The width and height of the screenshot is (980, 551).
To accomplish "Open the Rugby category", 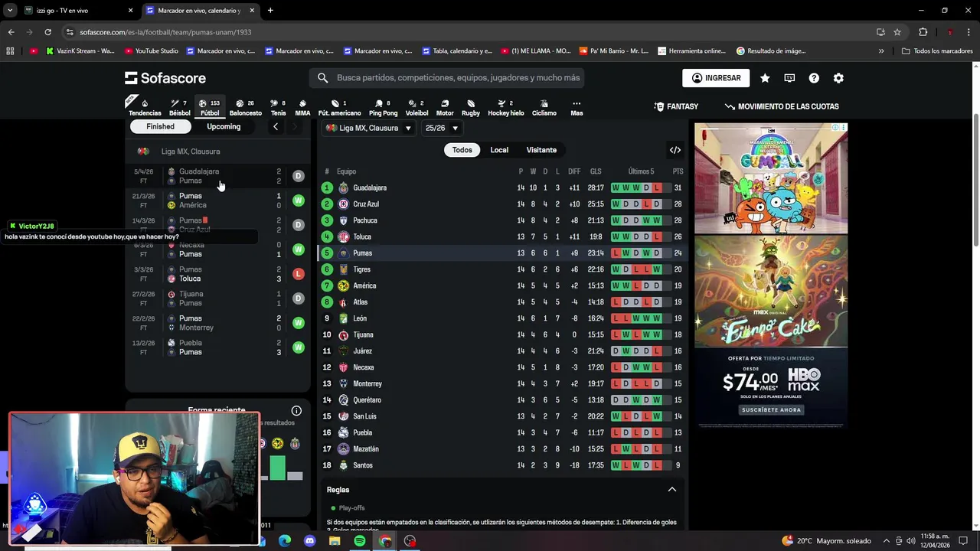I will [471, 108].
